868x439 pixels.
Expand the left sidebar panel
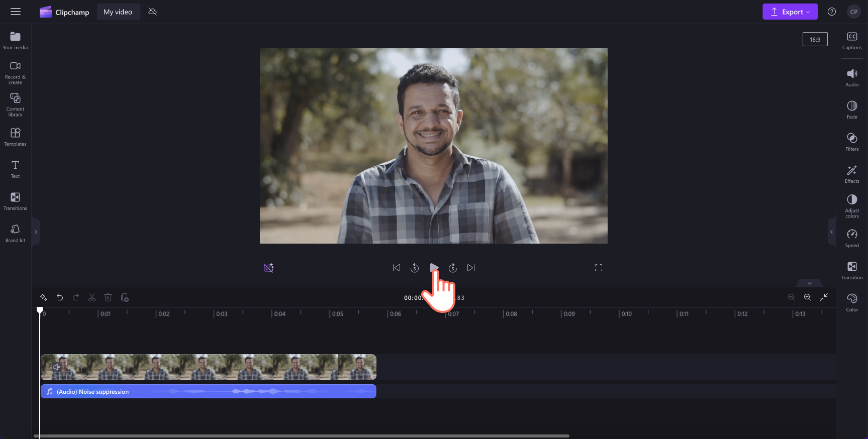tap(36, 232)
